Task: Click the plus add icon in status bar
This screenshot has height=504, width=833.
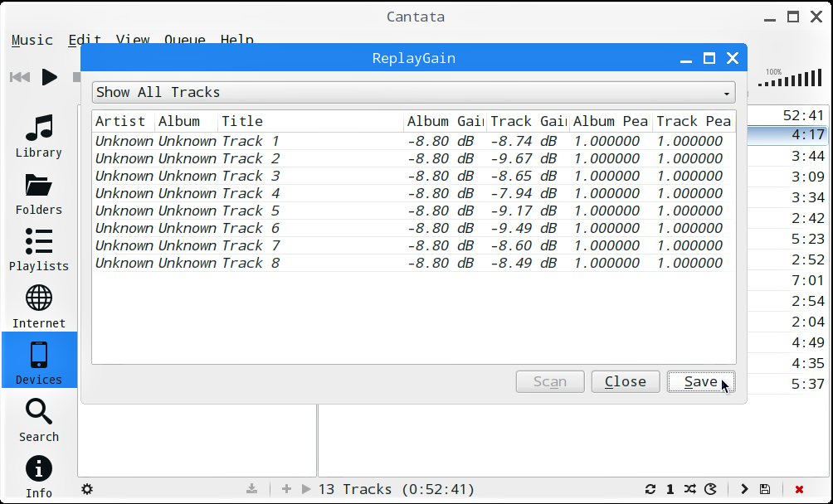Action: [286, 489]
